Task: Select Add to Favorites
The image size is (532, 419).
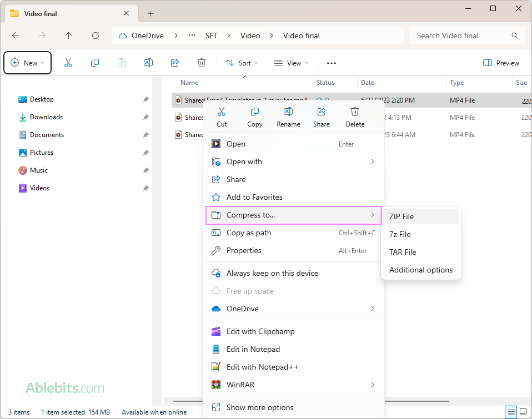Action: (x=294, y=197)
